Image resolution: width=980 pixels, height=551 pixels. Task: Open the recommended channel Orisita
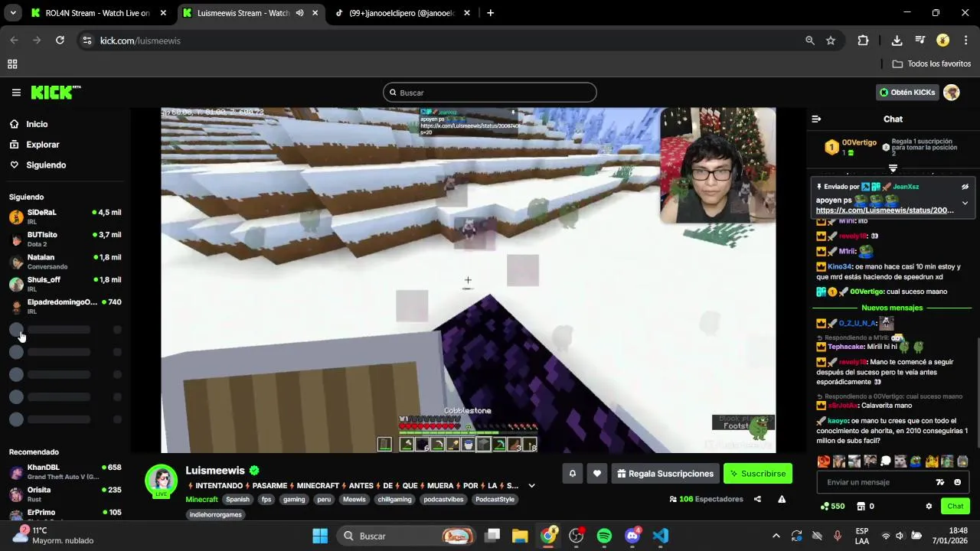pos(65,494)
